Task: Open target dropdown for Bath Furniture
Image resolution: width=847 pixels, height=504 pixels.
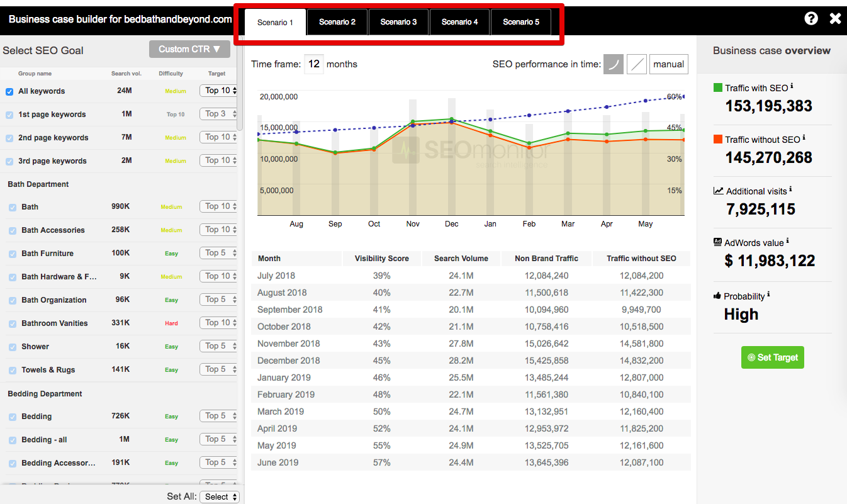Action: [218, 253]
